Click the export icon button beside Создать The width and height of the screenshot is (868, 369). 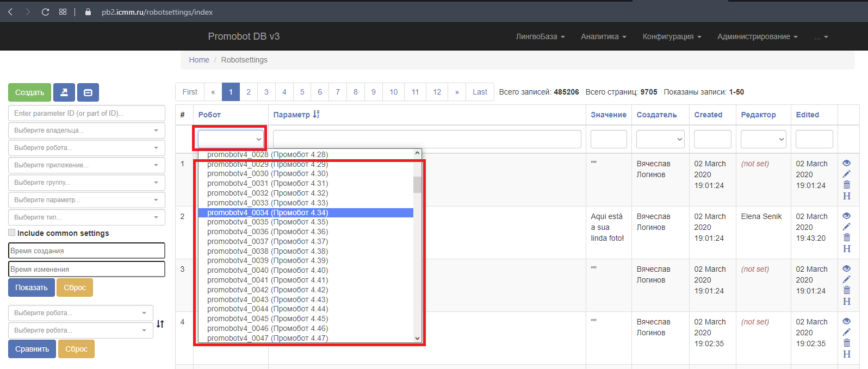64,92
